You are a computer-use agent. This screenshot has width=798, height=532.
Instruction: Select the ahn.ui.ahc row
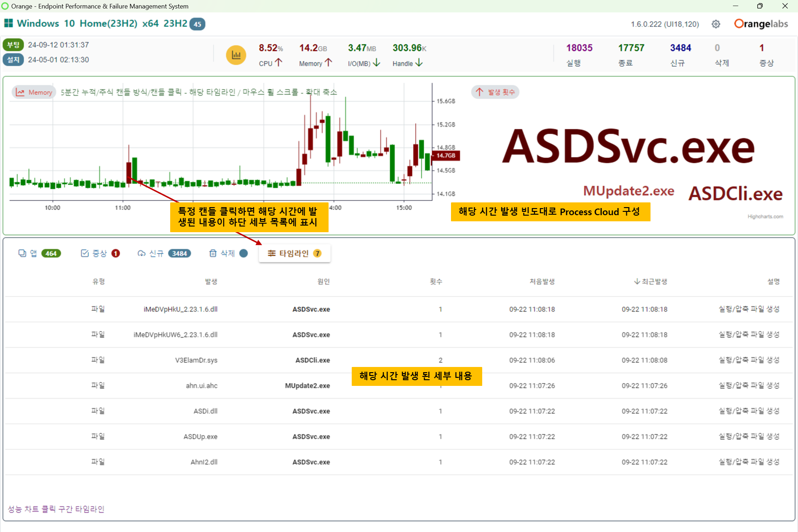[399, 386]
